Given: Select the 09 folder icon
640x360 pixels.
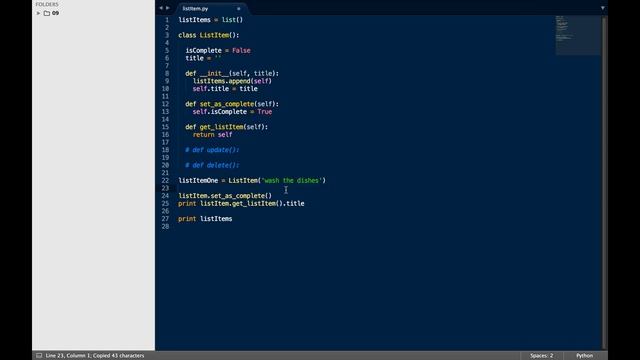Looking at the screenshot, I should pyautogui.click(x=47, y=13).
